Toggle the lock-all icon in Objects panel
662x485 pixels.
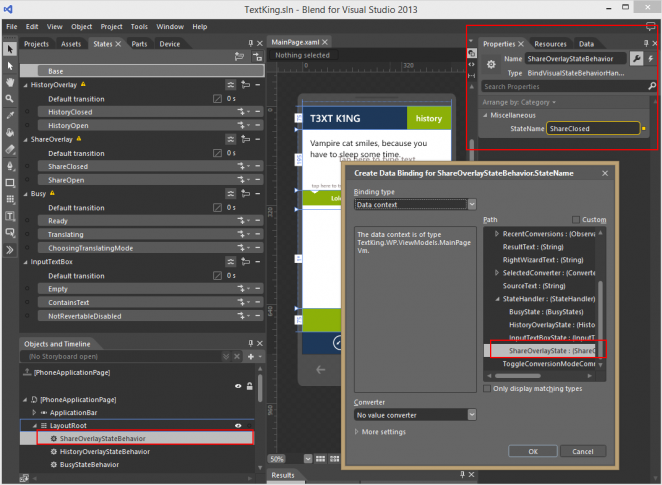pos(250,386)
